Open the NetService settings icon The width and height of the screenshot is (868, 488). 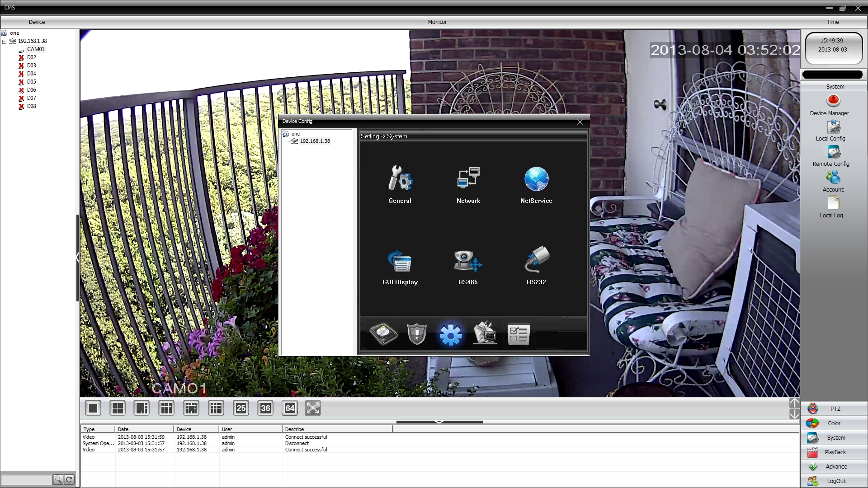coord(536,179)
